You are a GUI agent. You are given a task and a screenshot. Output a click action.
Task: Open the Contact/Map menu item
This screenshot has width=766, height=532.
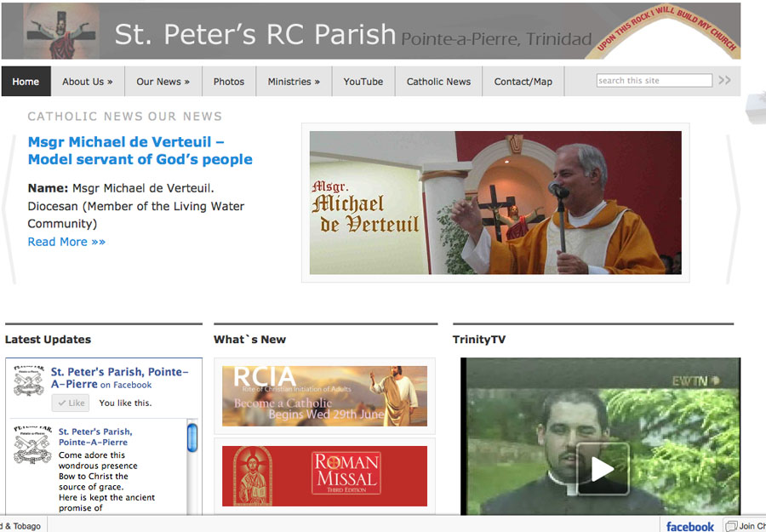[523, 82]
